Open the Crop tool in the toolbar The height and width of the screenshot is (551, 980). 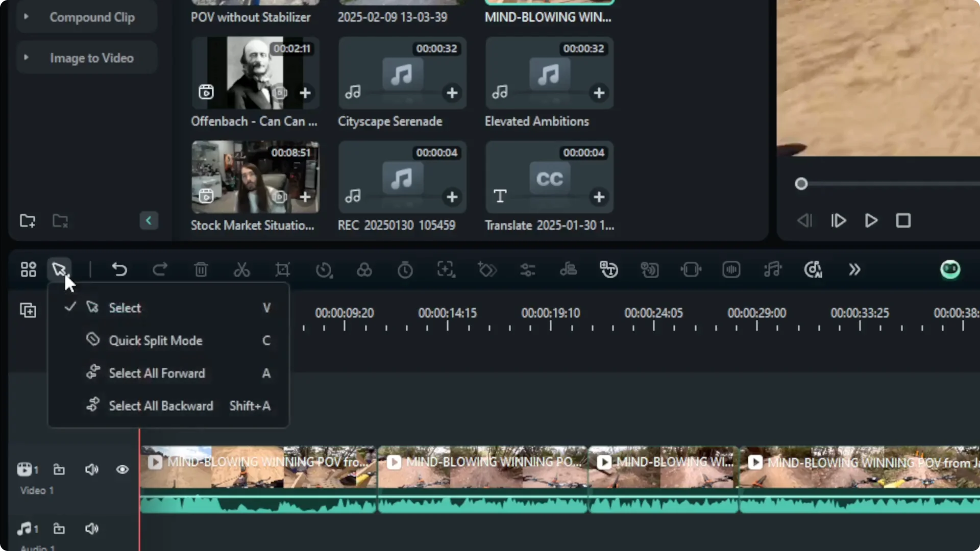tap(282, 269)
